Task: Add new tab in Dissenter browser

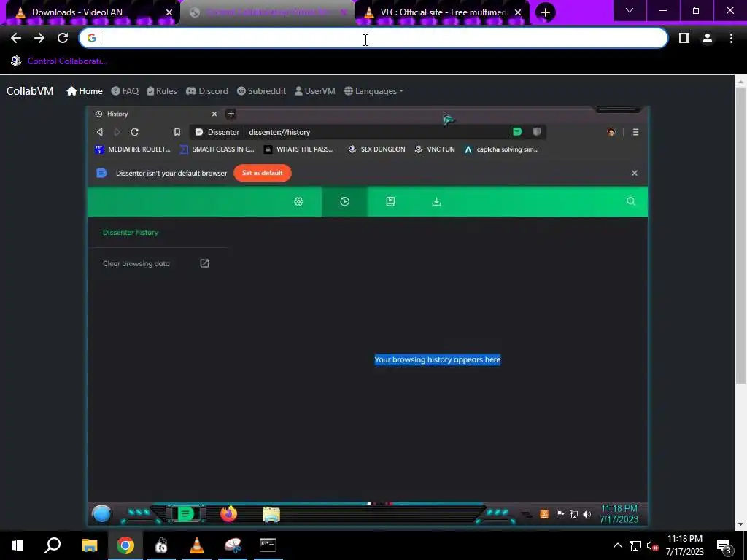Action: point(231,114)
